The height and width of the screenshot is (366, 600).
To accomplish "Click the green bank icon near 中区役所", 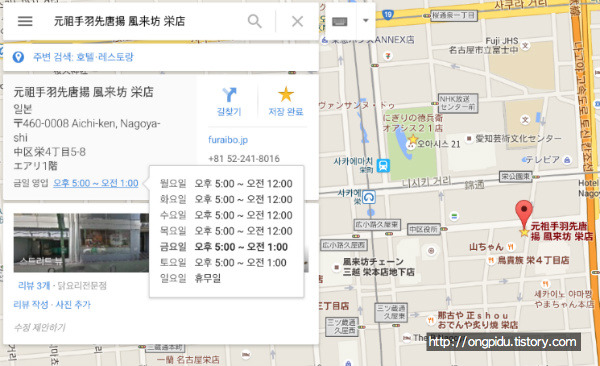I will [x=454, y=216].
